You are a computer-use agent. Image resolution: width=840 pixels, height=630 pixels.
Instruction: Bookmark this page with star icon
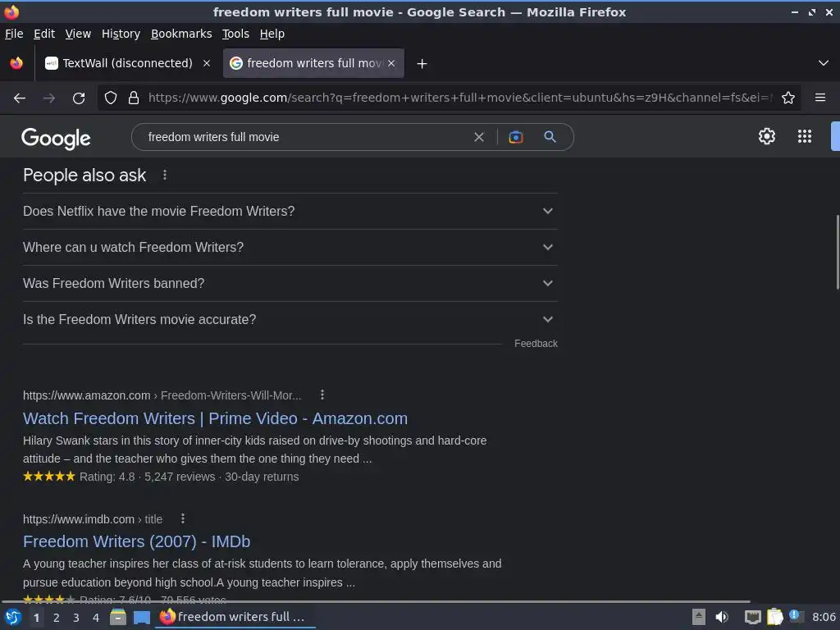coord(788,98)
